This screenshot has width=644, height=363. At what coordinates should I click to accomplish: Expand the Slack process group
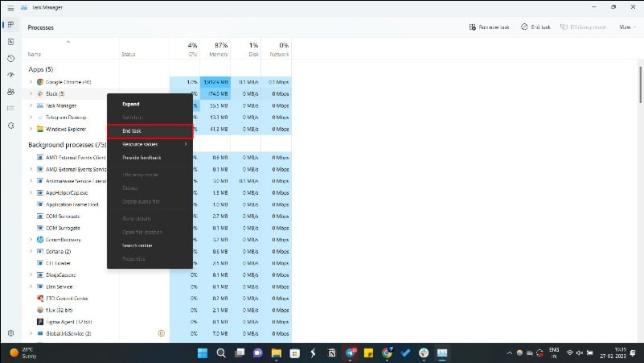coord(31,93)
